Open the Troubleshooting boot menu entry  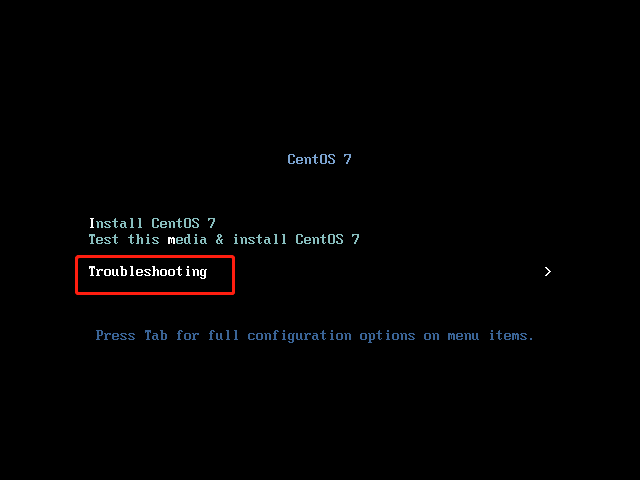click(x=148, y=272)
